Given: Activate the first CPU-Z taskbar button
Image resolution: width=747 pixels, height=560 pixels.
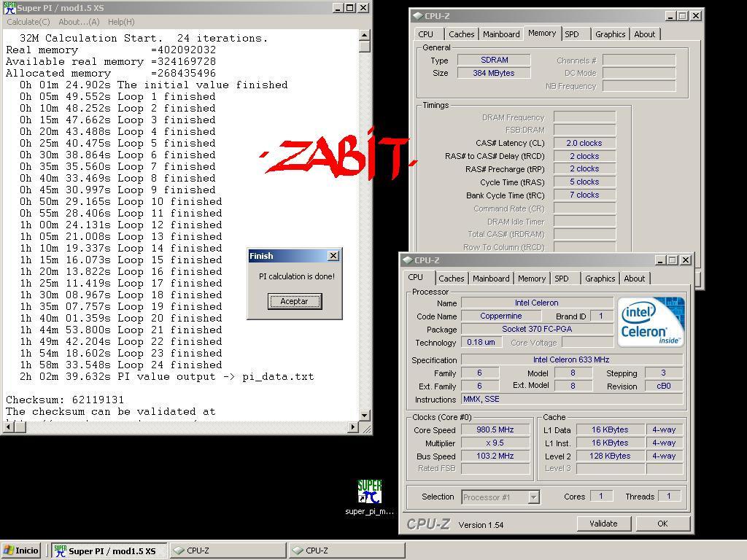Looking at the screenshot, I should coord(228,551).
